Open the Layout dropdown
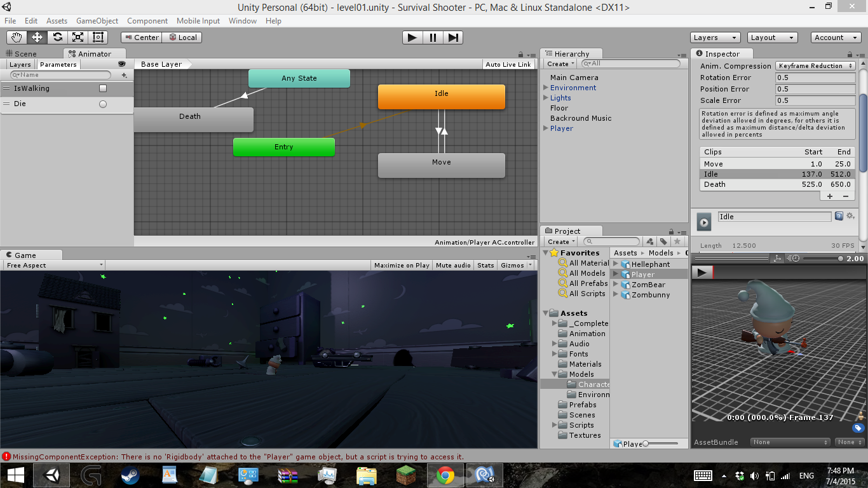Screen dimensions: 868x488 772,37
